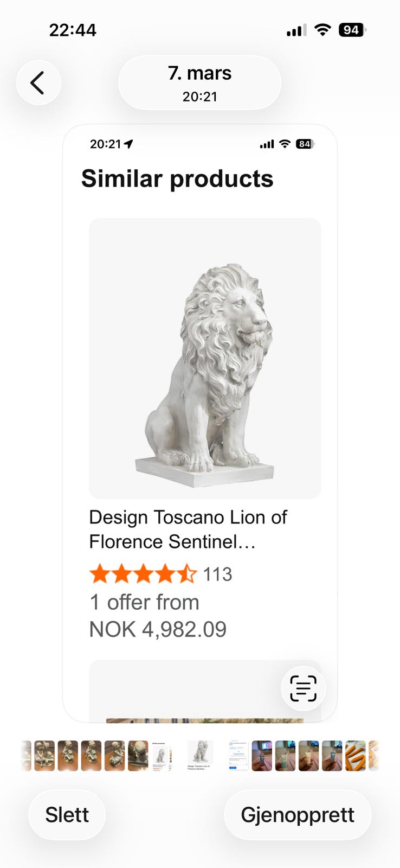Open the "7. mars 20:21" date header

click(x=199, y=83)
